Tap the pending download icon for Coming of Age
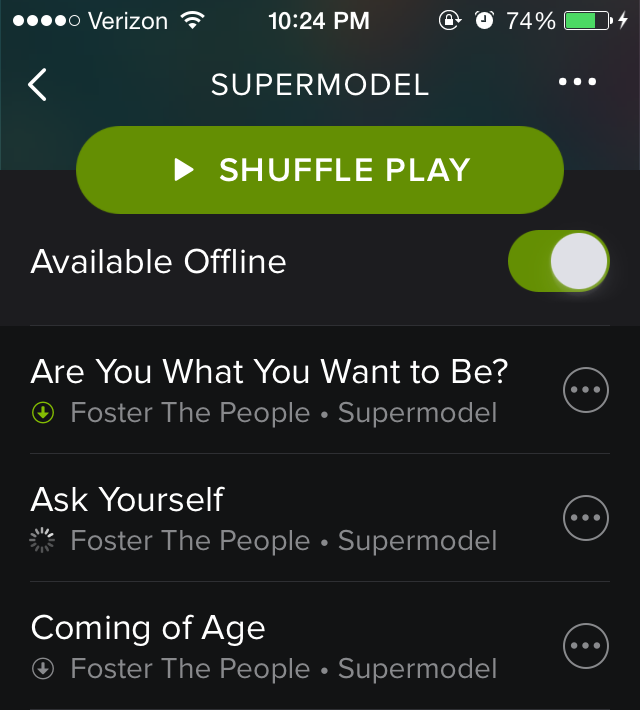 pos(43,669)
